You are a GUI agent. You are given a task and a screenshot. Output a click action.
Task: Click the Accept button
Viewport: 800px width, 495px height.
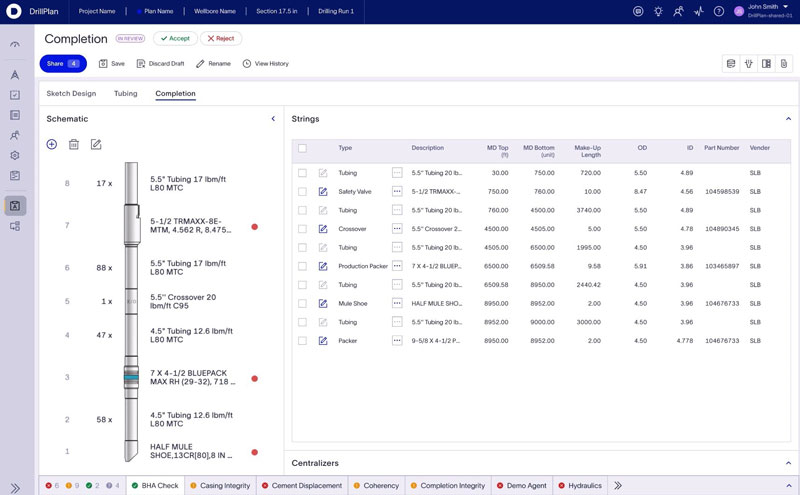(175, 38)
